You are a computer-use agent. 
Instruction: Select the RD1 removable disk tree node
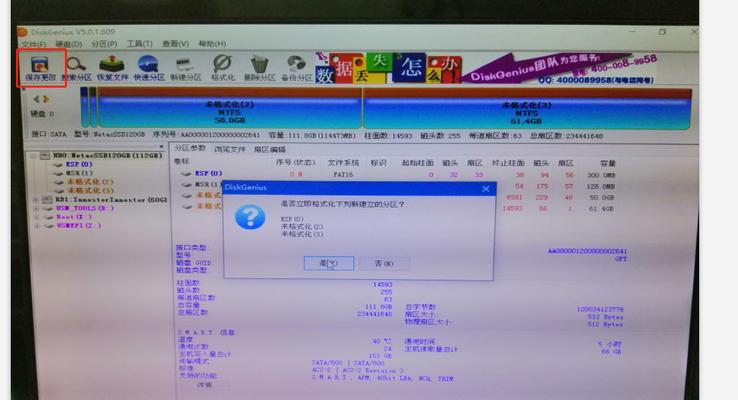pyautogui.click(x=111, y=200)
